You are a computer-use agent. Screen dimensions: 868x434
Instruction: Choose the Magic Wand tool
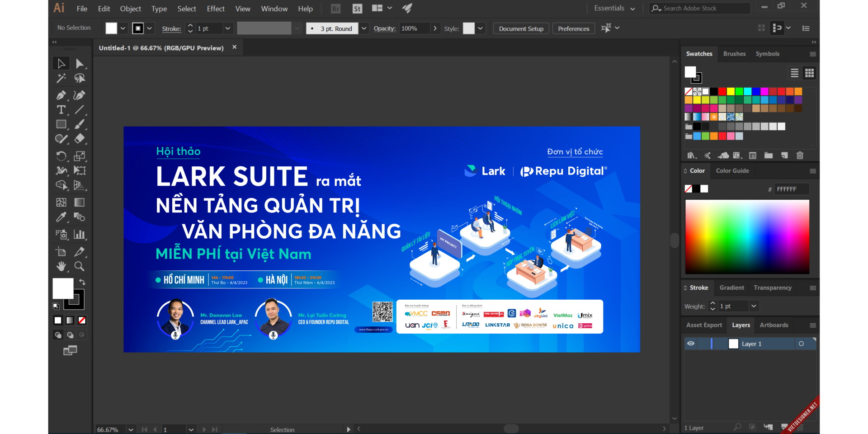click(61, 79)
